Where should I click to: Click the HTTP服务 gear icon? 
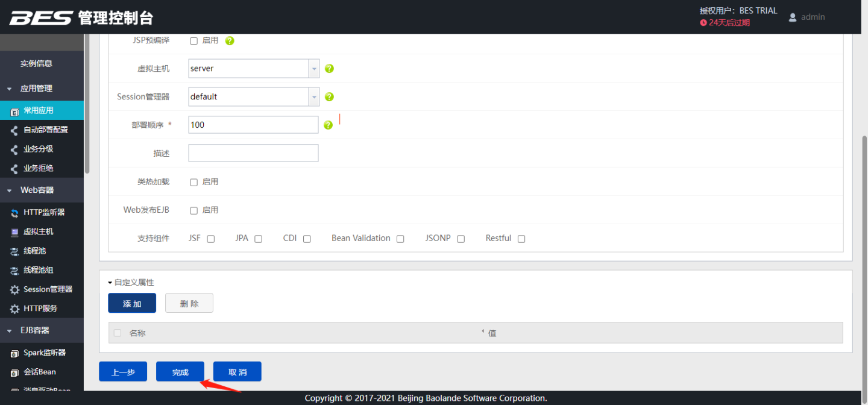pos(15,309)
